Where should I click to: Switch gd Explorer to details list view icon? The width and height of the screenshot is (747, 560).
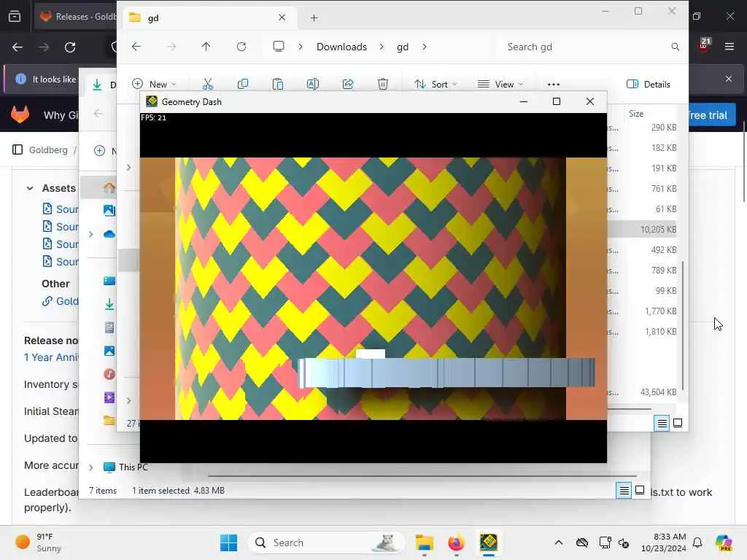662,423
